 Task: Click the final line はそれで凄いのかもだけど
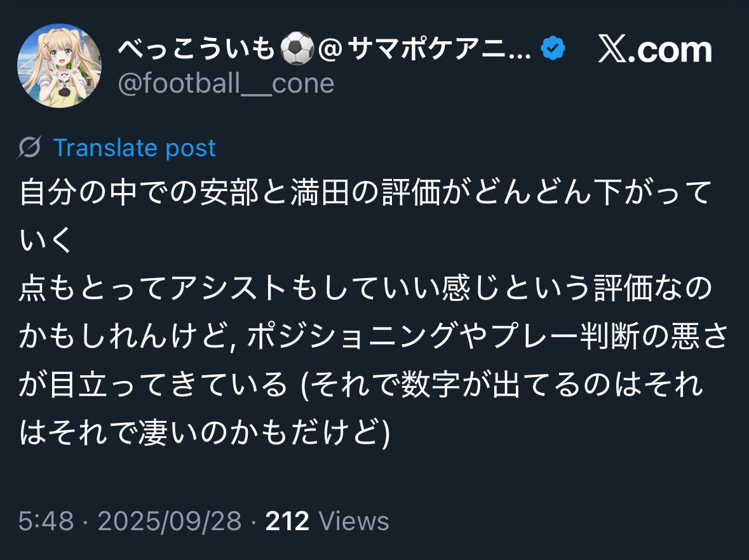click(x=204, y=433)
